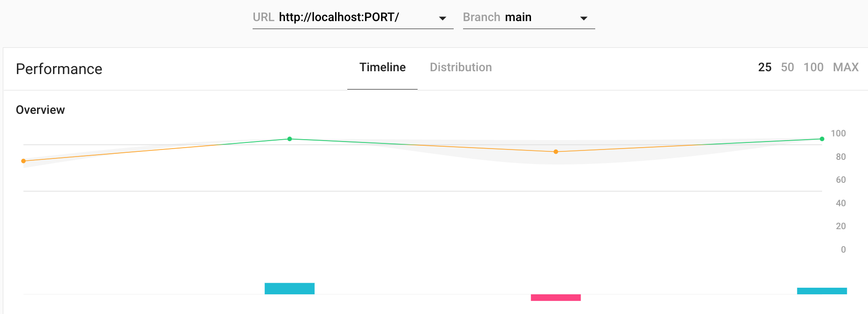Click the rightmost teal delta bar

coord(822,291)
